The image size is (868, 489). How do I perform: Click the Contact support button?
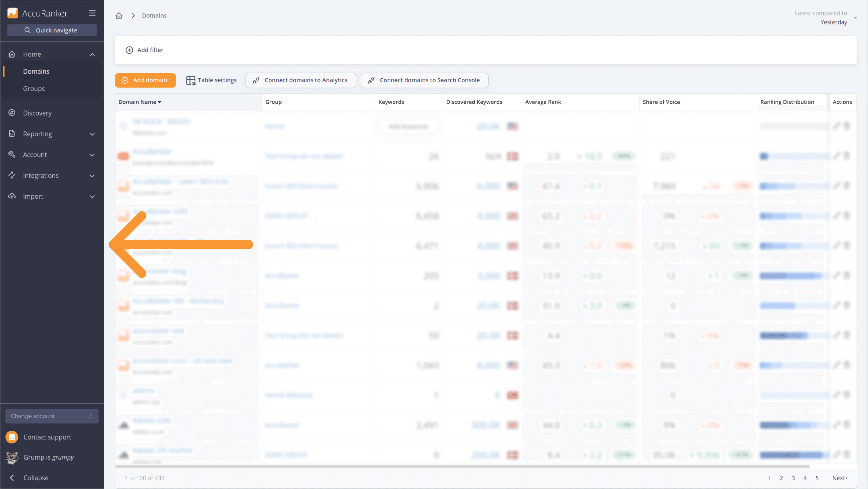pyautogui.click(x=47, y=437)
